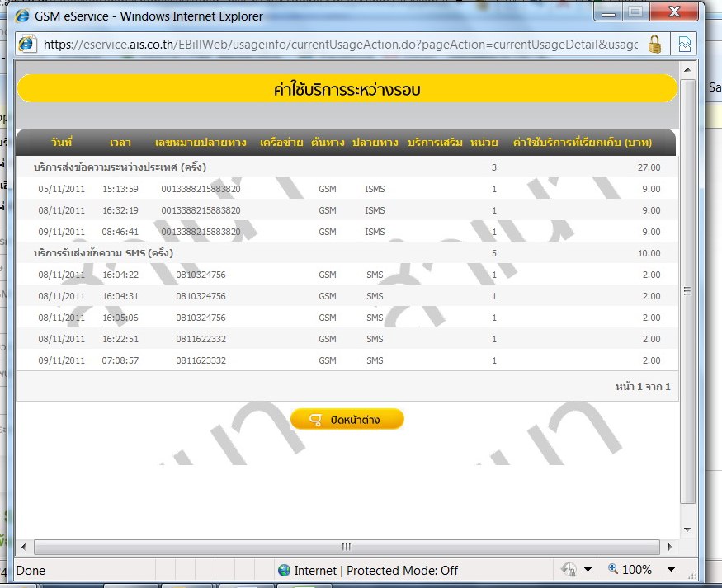Screen dimensions: 722x588
Task: Click the horizontal scrollbar right arrow
Action: click(669, 547)
